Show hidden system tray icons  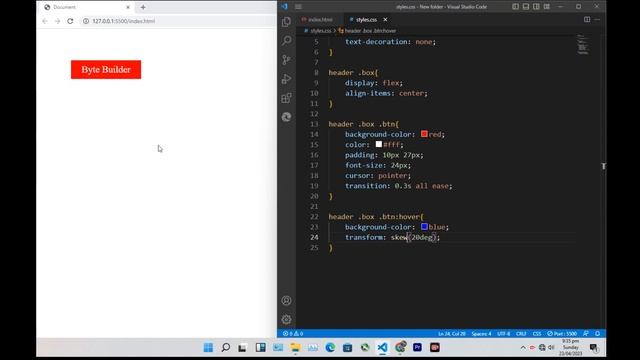tap(523, 348)
